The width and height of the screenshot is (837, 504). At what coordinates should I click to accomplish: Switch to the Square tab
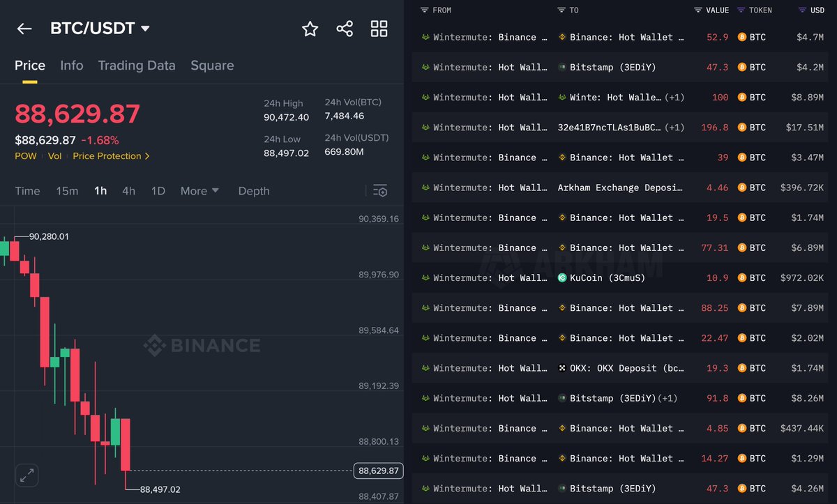click(212, 66)
